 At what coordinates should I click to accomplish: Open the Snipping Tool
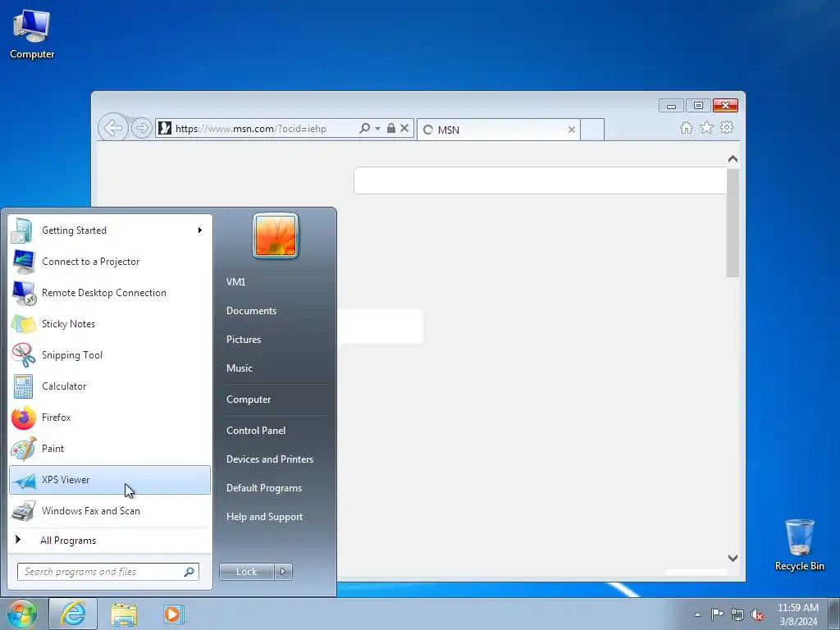click(x=110, y=354)
